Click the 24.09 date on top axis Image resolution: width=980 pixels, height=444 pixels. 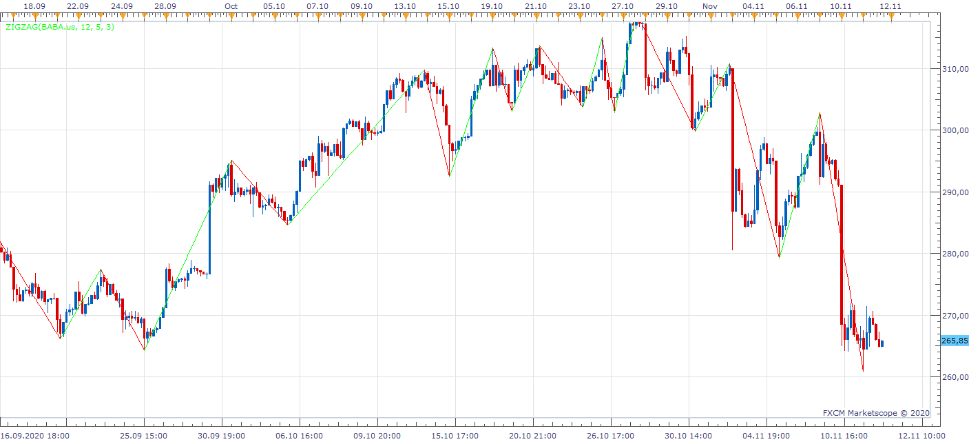[122, 6]
